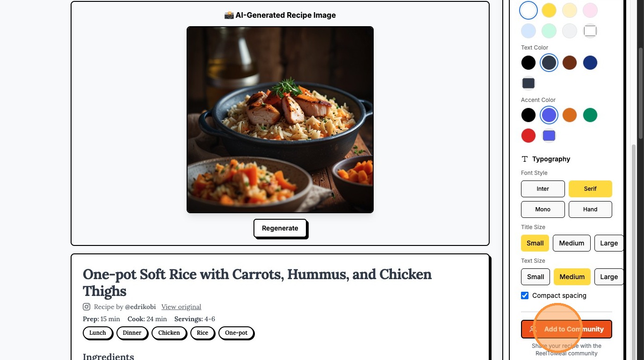Click the Typography section T icon
Screen dimensions: 644x360
[x=525, y=159]
